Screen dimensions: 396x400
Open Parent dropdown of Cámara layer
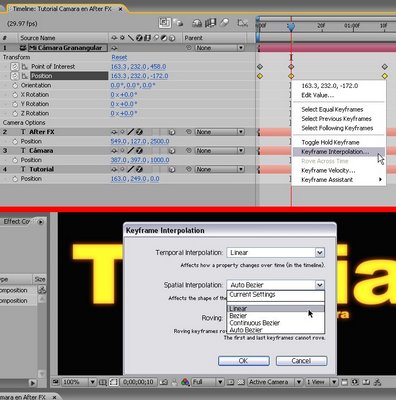click(x=220, y=151)
